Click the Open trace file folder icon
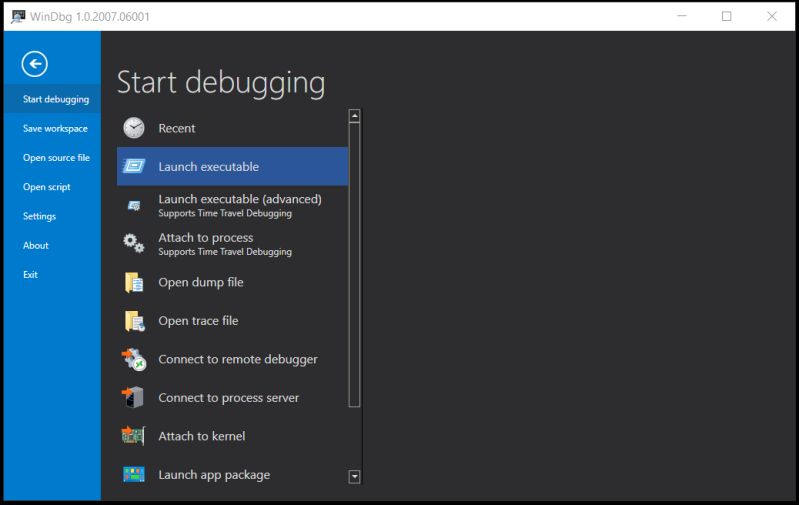 click(135, 321)
